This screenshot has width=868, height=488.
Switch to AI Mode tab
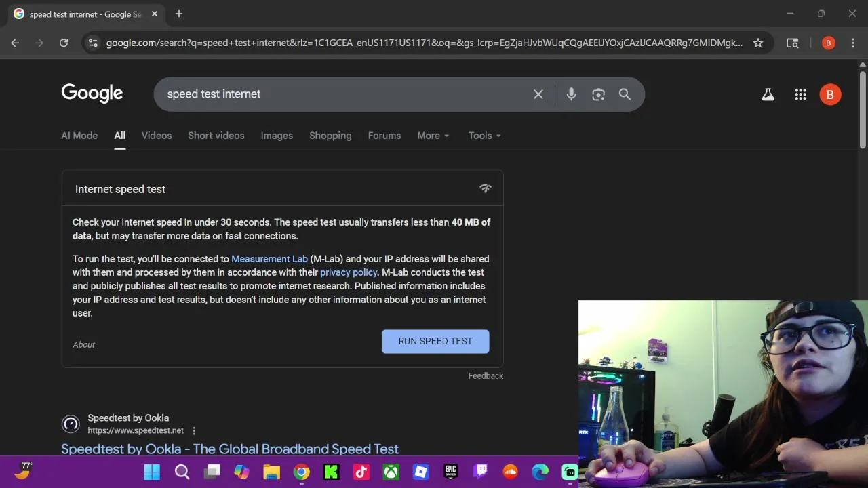coord(79,136)
